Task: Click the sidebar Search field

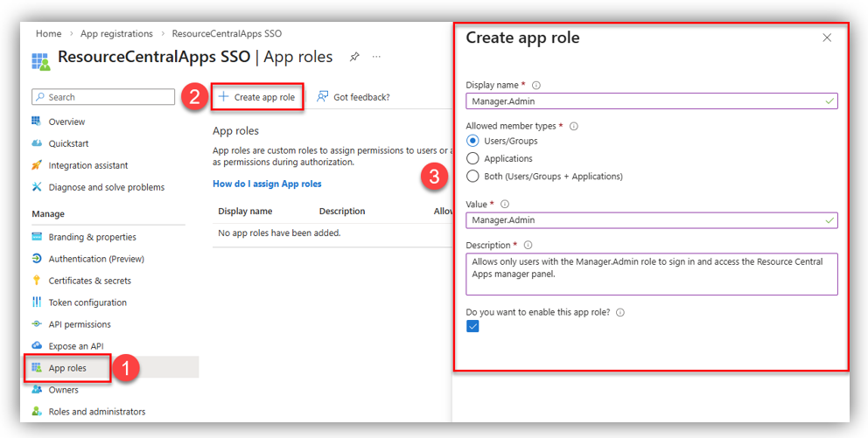Action: click(103, 97)
